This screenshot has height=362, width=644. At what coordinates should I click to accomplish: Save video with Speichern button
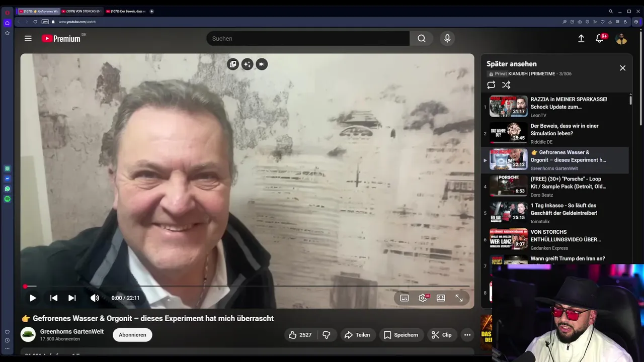[401, 335]
